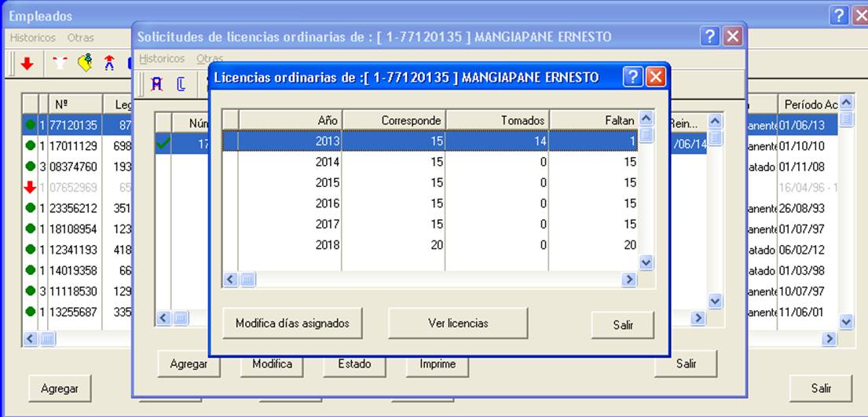Open the Historicos menu in Empleados
868x417 pixels.
[33, 38]
